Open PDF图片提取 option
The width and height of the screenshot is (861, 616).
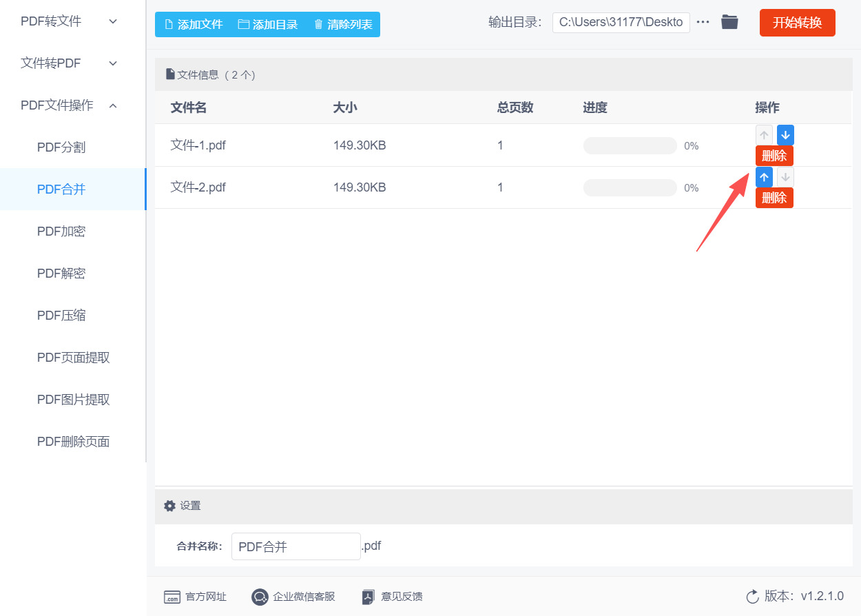click(x=74, y=400)
